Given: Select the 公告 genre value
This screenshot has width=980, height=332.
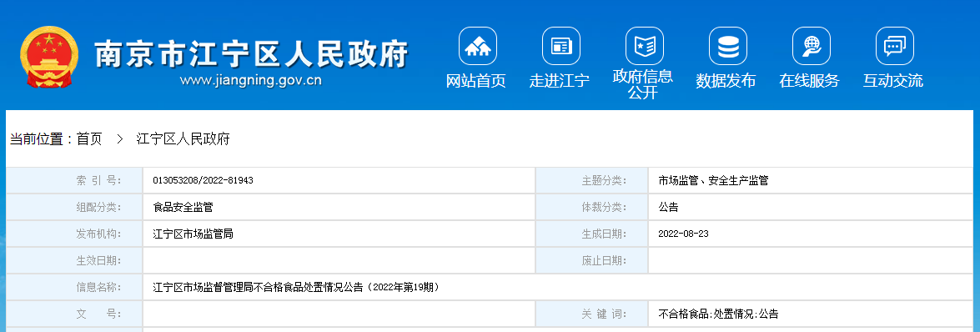Looking at the screenshot, I should click(x=668, y=207).
